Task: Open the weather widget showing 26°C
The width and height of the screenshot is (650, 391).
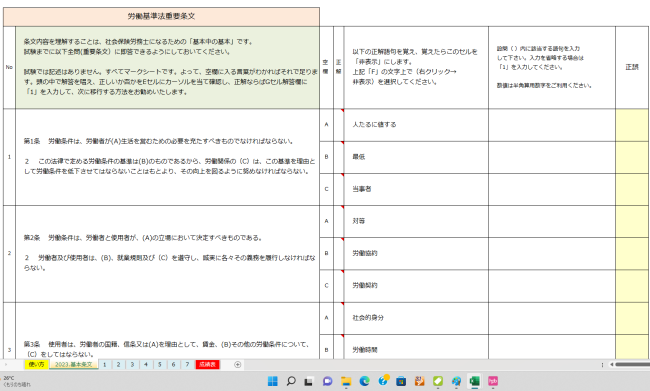Action: [x=17, y=381]
